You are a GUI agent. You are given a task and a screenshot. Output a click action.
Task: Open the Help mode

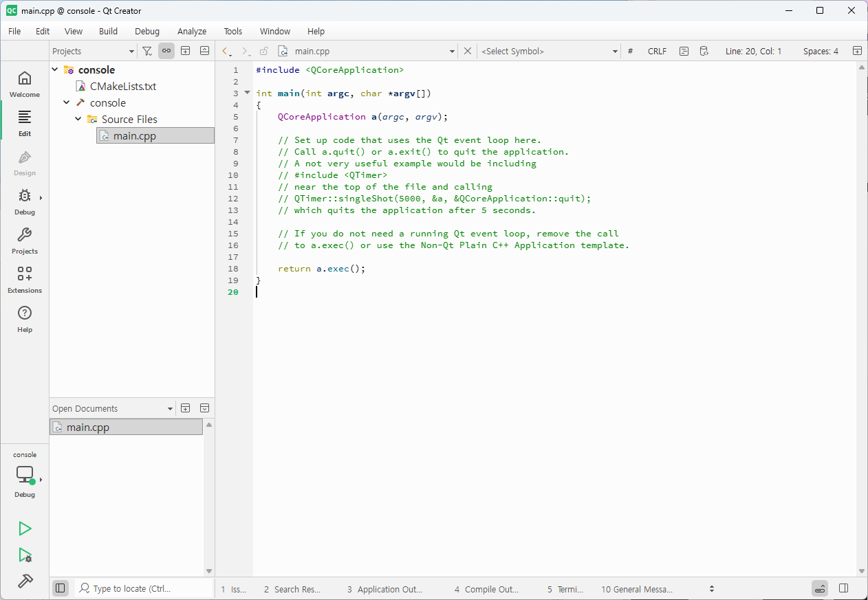pyautogui.click(x=25, y=319)
